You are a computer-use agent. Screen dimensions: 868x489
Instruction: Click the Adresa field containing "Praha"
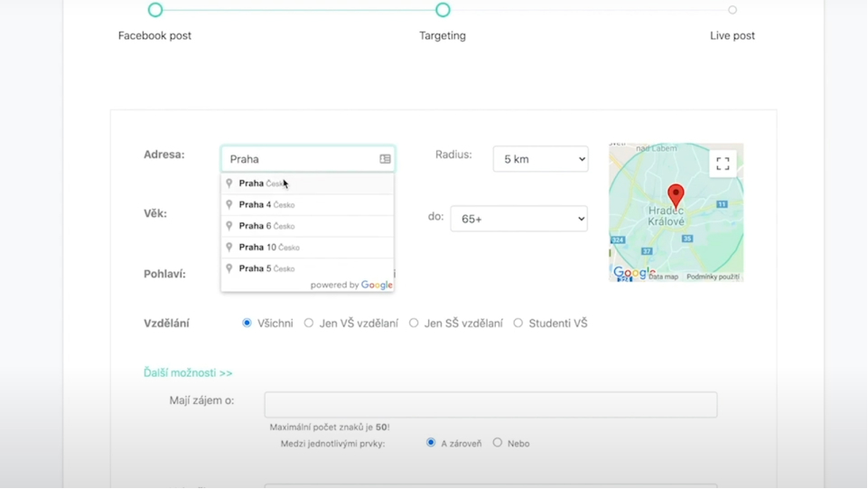click(298, 159)
